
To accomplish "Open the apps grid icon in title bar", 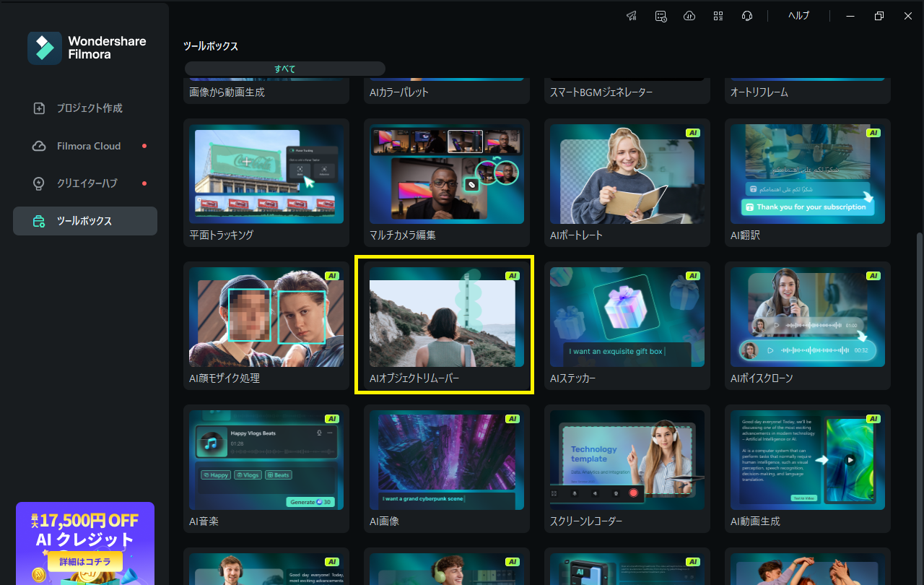I will (718, 16).
